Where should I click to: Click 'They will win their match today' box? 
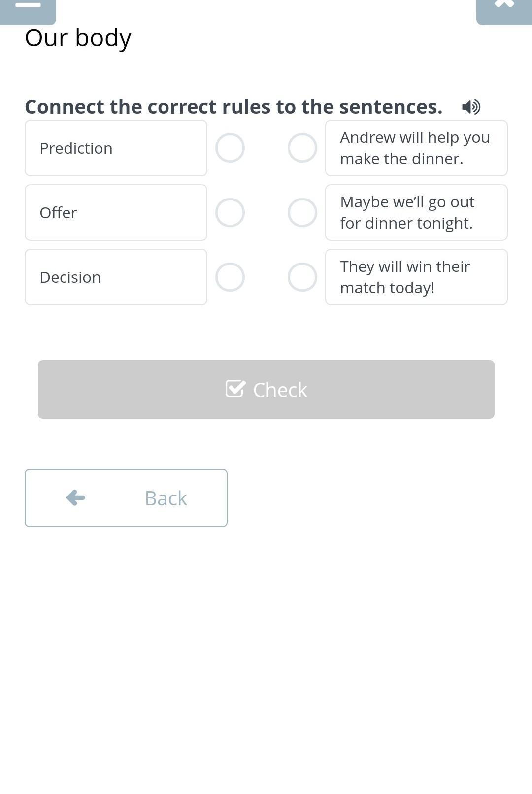point(416,277)
